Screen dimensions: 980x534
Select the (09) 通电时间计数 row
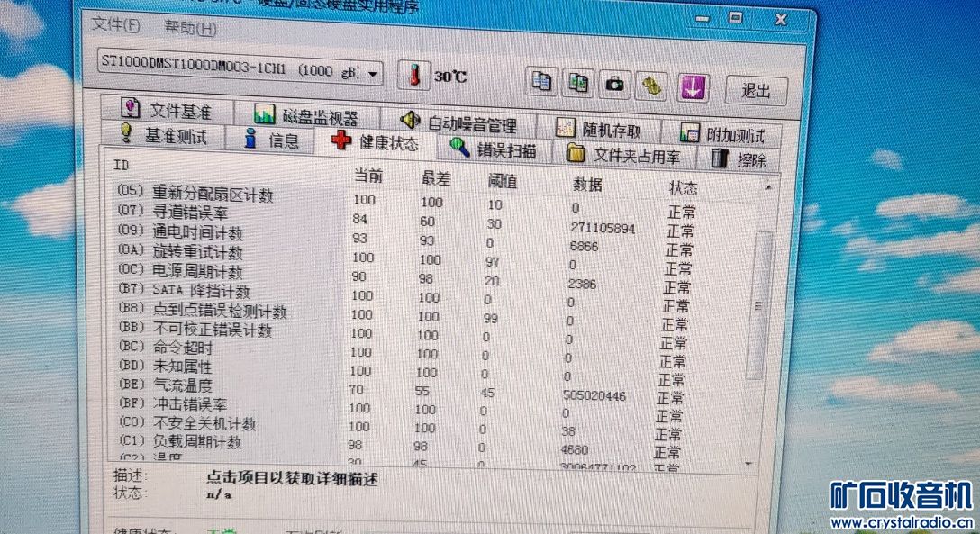(x=406, y=239)
